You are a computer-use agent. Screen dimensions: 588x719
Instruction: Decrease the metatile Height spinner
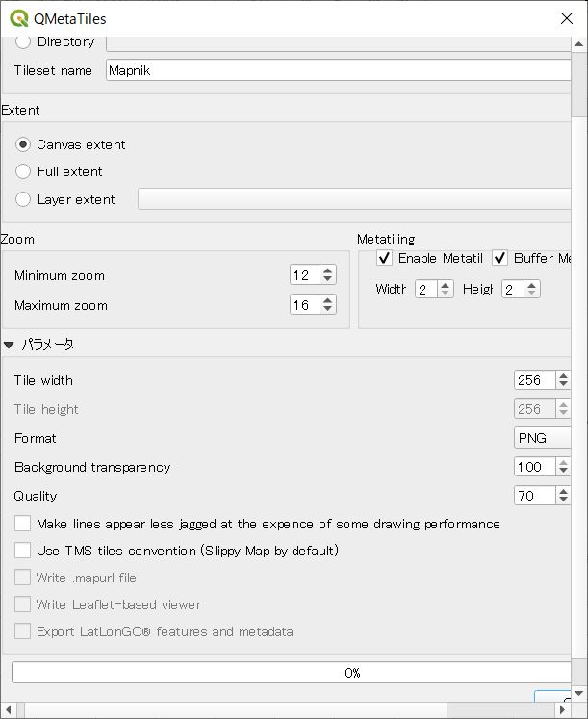coord(532,294)
